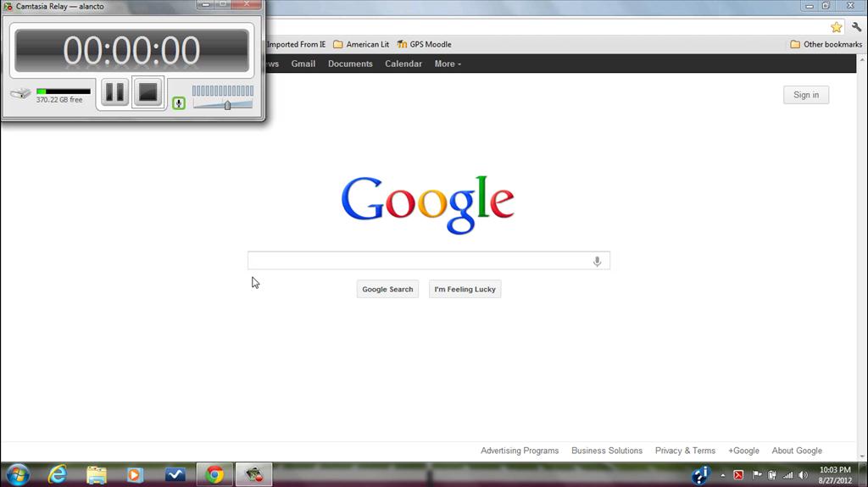
Task: Click the disk space usage bar
Action: coord(63,91)
